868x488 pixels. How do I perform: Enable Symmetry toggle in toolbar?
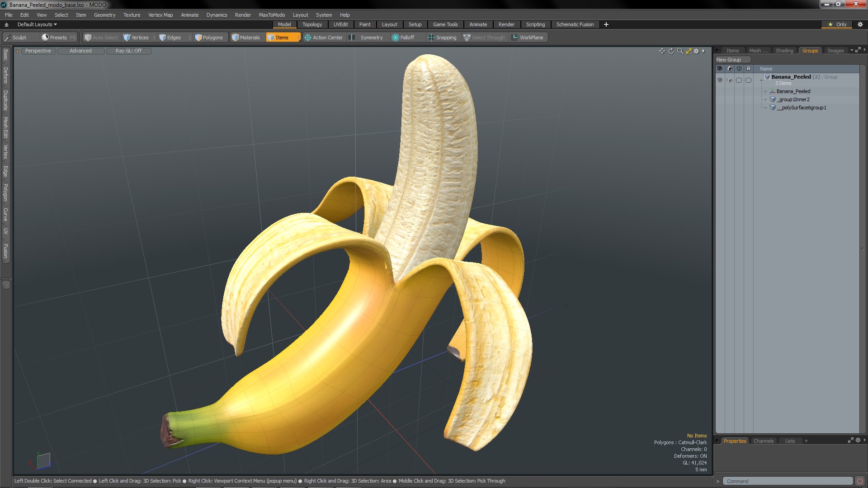[367, 38]
